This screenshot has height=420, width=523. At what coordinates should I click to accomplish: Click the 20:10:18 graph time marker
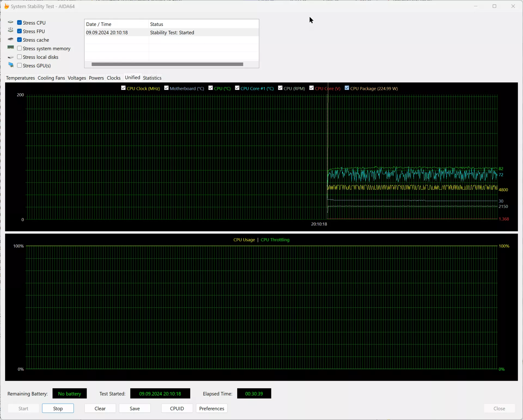coord(319,224)
